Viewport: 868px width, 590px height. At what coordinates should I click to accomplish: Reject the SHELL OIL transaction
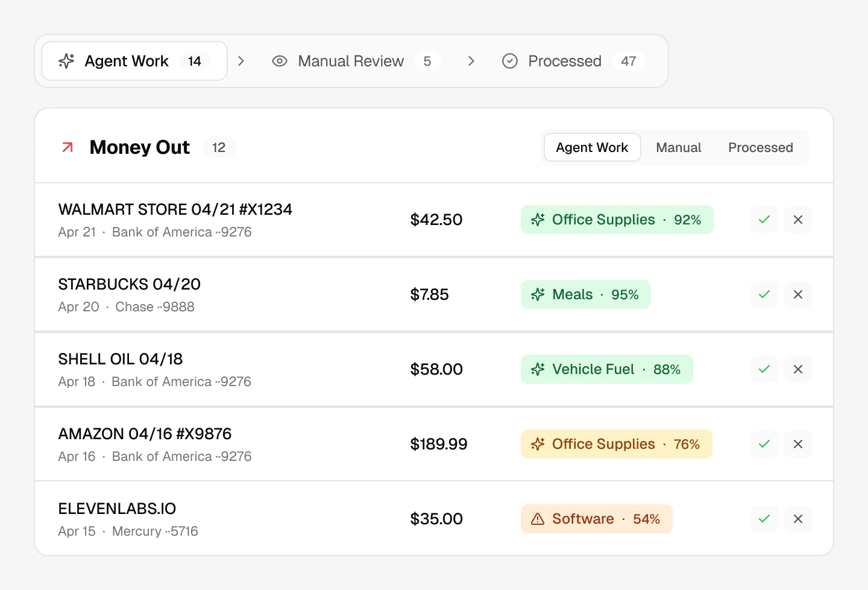point(798,369)
